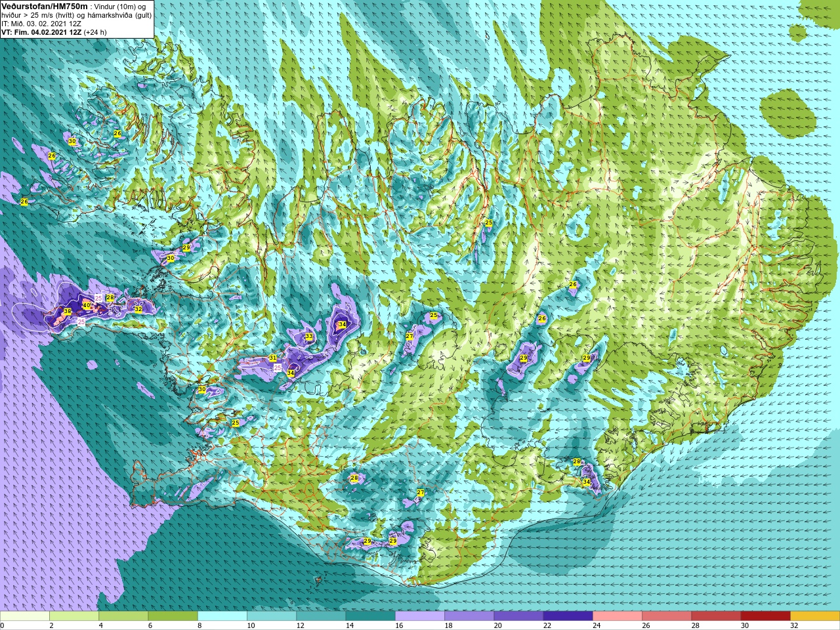Click the initial time line 'IT: Mið. 03. 02. 2021 12Z'

[41, 23]
